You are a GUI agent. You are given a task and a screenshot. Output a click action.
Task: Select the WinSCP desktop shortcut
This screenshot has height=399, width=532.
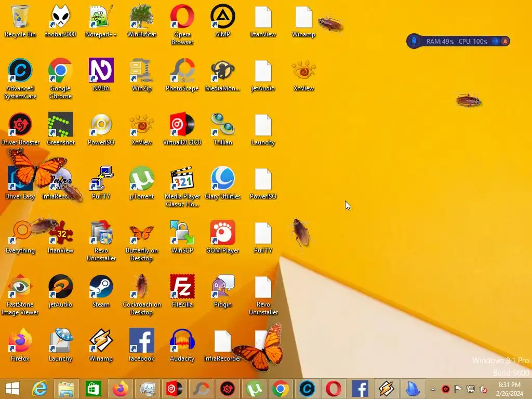point(182,237)
